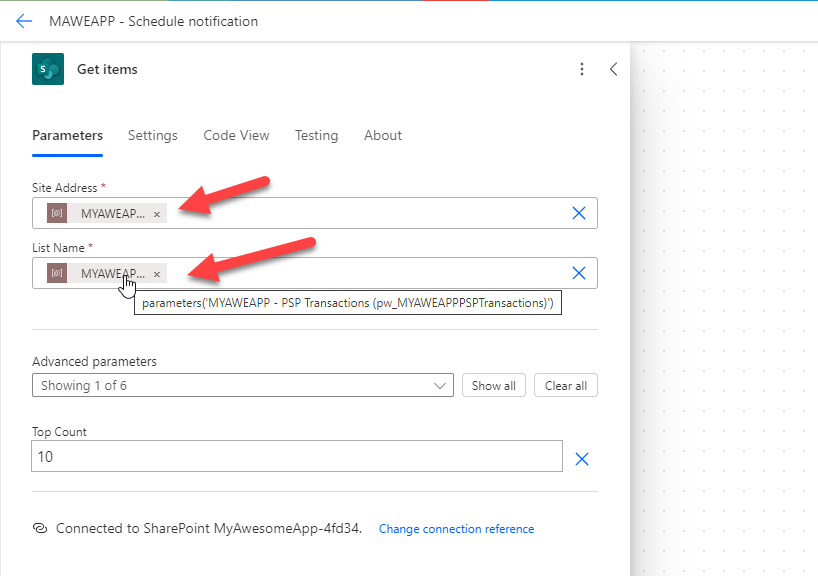
Task: Click into the Top Count input field
Action: pyautogui.click(x=297, y=456)
